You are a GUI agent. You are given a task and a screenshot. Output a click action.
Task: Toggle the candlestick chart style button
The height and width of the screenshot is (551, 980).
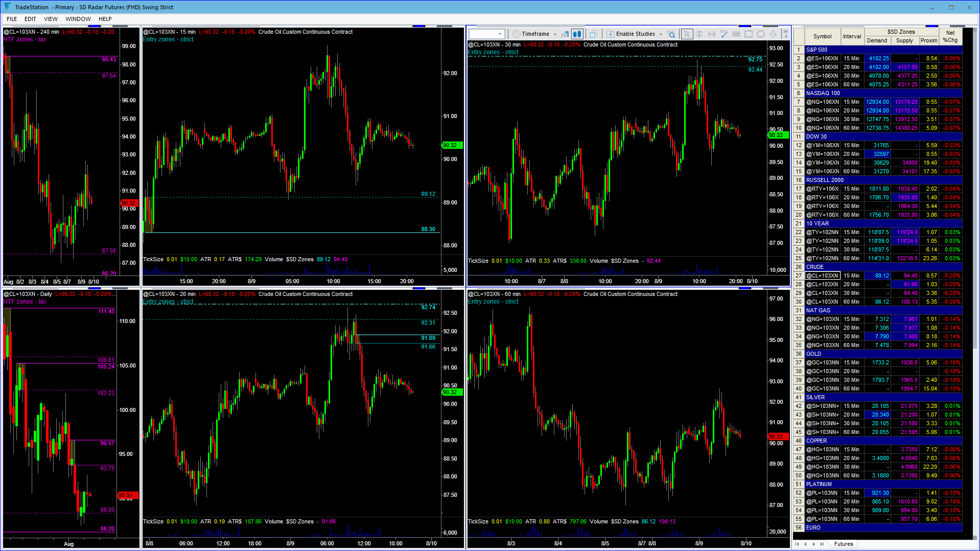pyautogui.click(x=577, y=34)
